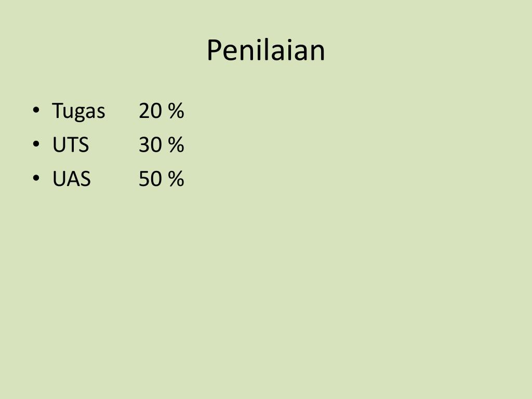
Task: Select the bullet dot before Tugas
Action: [36, 110]
